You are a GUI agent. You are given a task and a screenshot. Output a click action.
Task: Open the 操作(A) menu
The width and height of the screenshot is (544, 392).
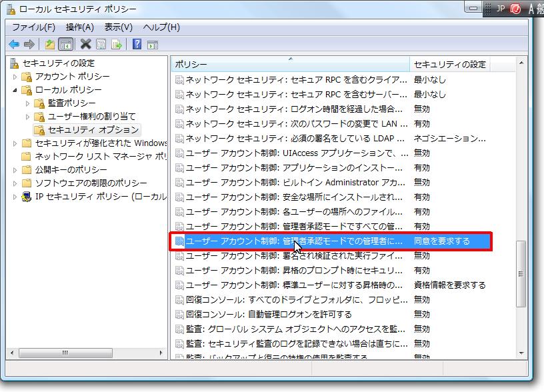point(79,27)
